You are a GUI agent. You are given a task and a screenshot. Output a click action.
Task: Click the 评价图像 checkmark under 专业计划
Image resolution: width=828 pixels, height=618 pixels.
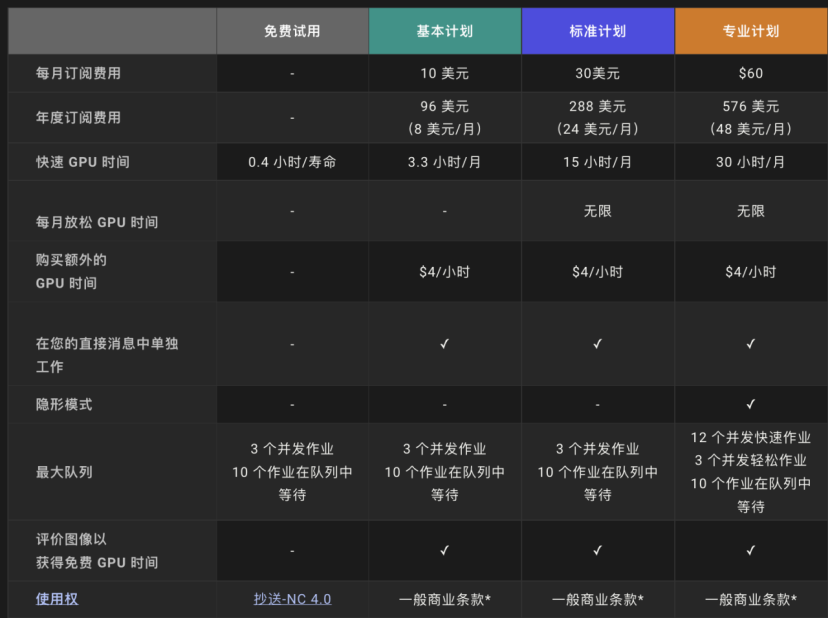point(751,550)
